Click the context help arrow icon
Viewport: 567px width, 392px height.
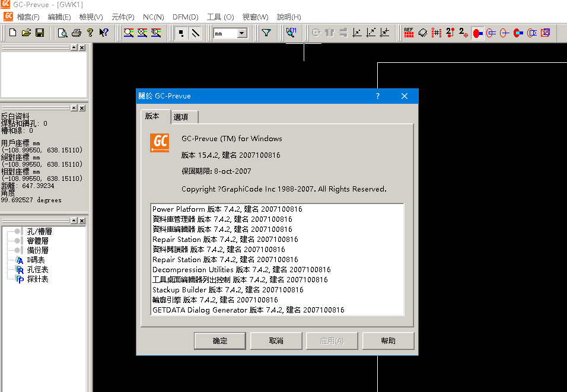pyautogui.click(x=104, y=33)
